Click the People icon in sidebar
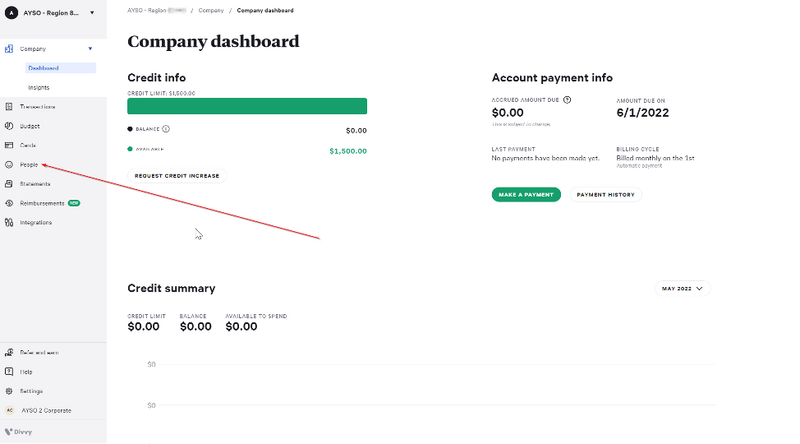 [x=9, y=164]
